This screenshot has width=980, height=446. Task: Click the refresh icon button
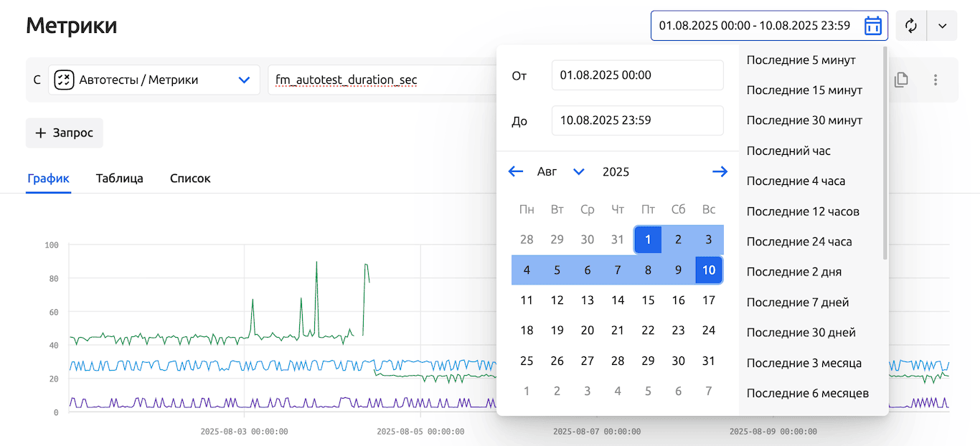click(911, 26)
